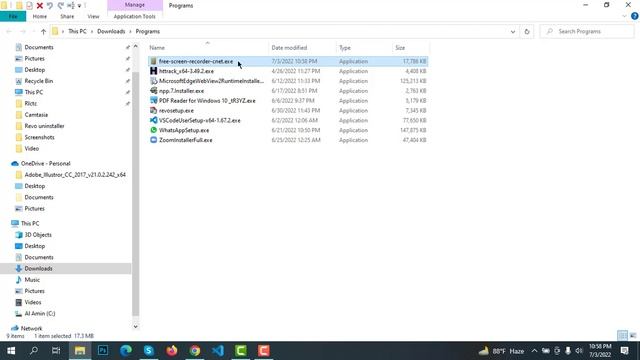640x360 pixels.
Task: Collapse the ribbon with the chevron
Action: 624,16
